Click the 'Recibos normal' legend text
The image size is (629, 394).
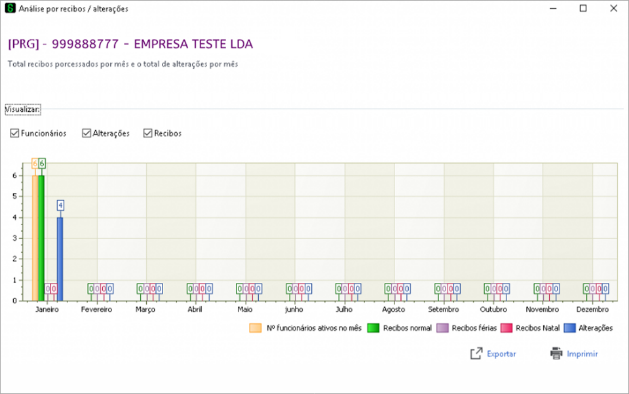click(407, 328)
